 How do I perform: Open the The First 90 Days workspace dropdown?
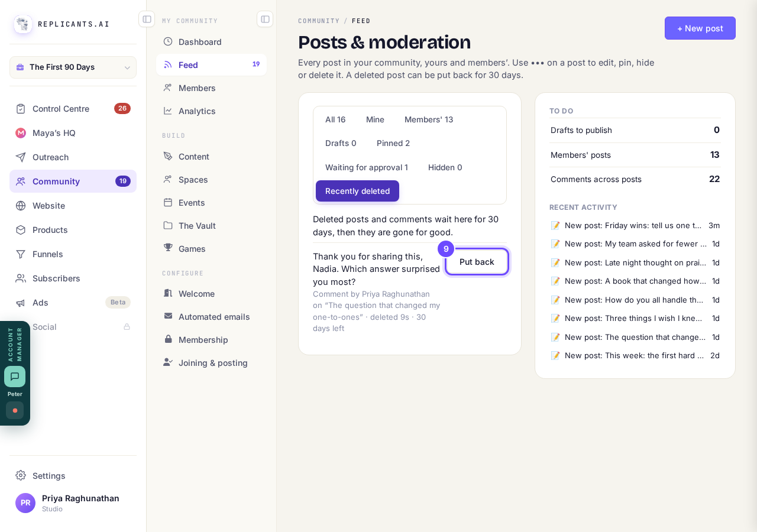(73, 67)
